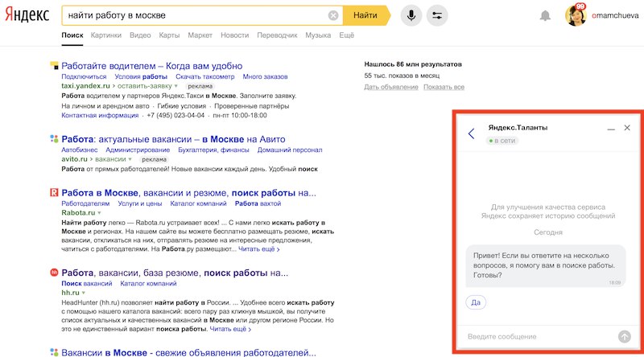Click the Rabota.ru favicon next to result
The width and height of the screenshot is (644, 357).
tap(54, 192)
